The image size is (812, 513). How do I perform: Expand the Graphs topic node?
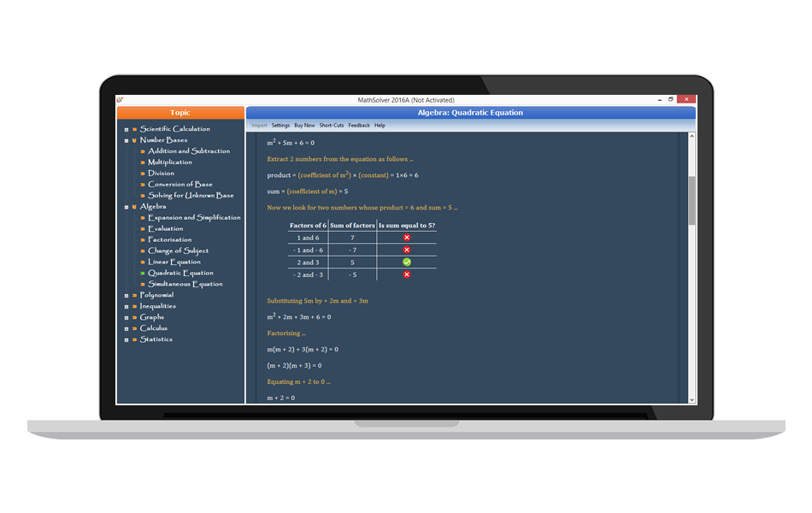point(127,316)
